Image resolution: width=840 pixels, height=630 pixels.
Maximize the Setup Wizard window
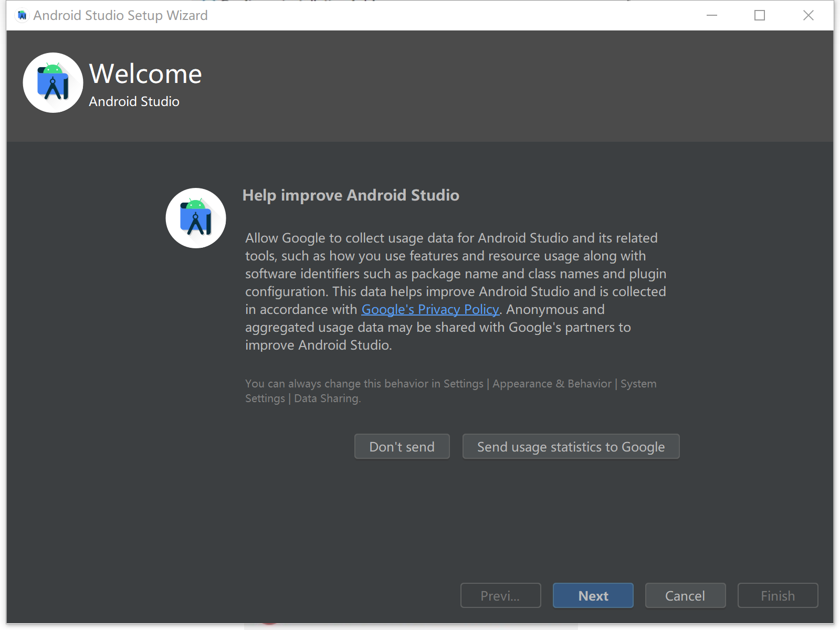[760, 16]
